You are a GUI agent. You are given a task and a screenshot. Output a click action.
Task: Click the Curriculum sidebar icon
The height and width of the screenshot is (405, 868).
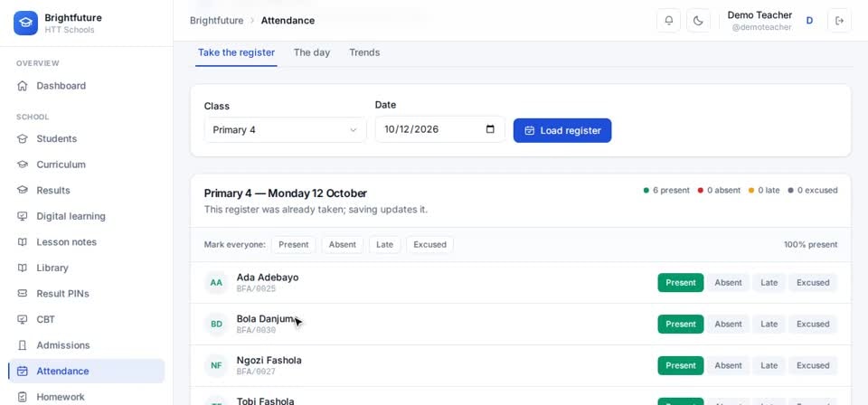click(22, 165)
